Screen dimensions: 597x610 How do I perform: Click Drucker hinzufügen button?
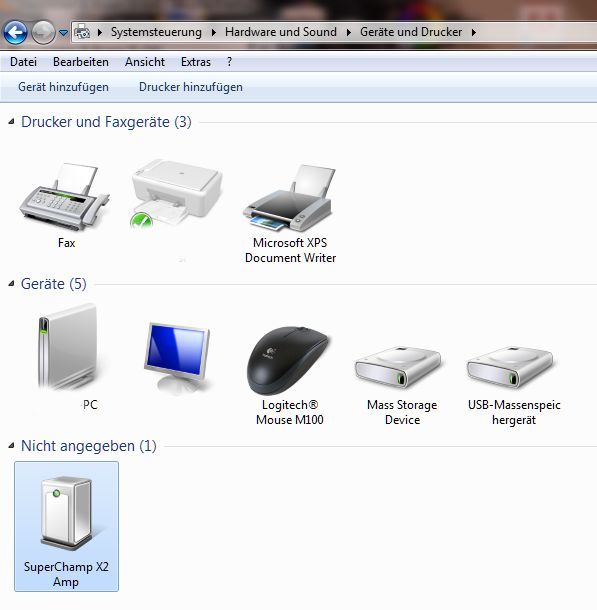point(191,87)
